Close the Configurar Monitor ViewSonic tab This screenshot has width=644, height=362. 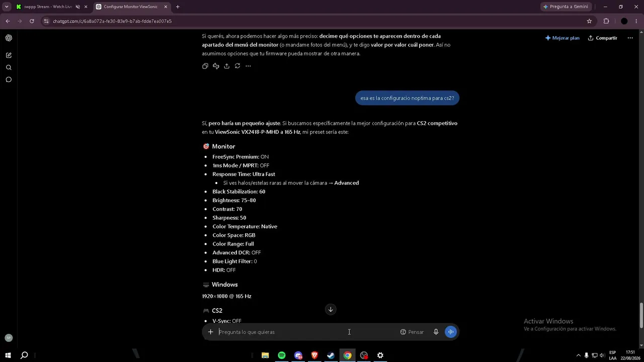[166, 7]
